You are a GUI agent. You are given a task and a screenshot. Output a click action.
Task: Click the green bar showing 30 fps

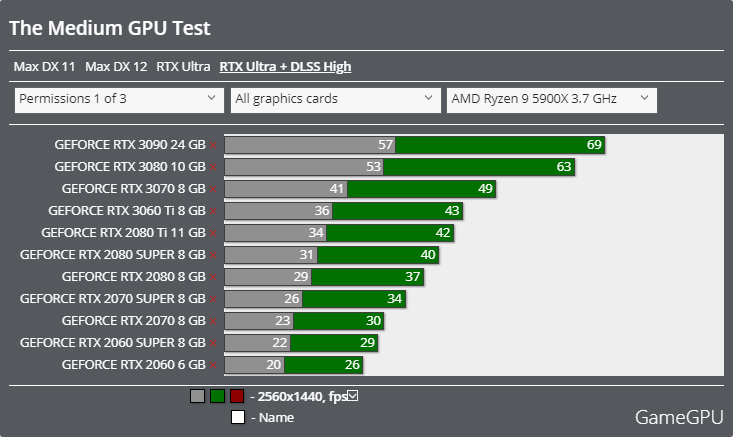pyautogui.click(x=338, y=321)
